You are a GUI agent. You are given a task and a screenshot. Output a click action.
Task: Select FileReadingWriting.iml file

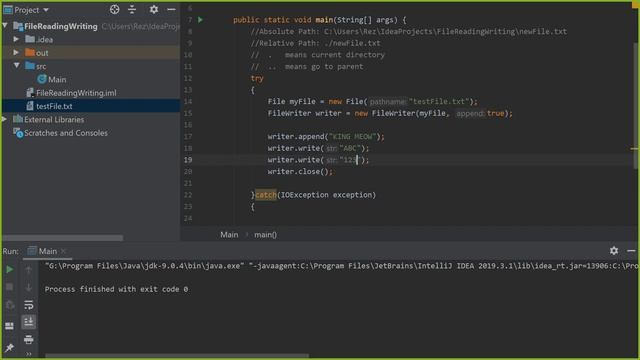[76, 93]
